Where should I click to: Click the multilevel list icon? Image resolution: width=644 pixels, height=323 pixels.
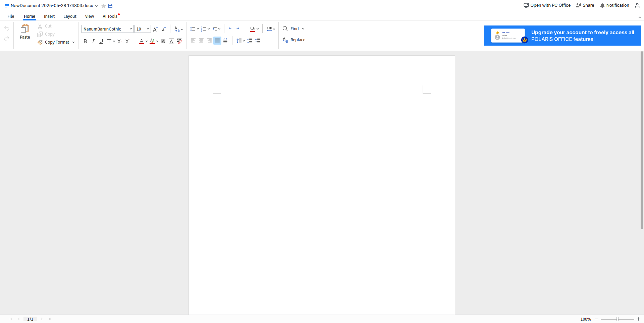214,29
